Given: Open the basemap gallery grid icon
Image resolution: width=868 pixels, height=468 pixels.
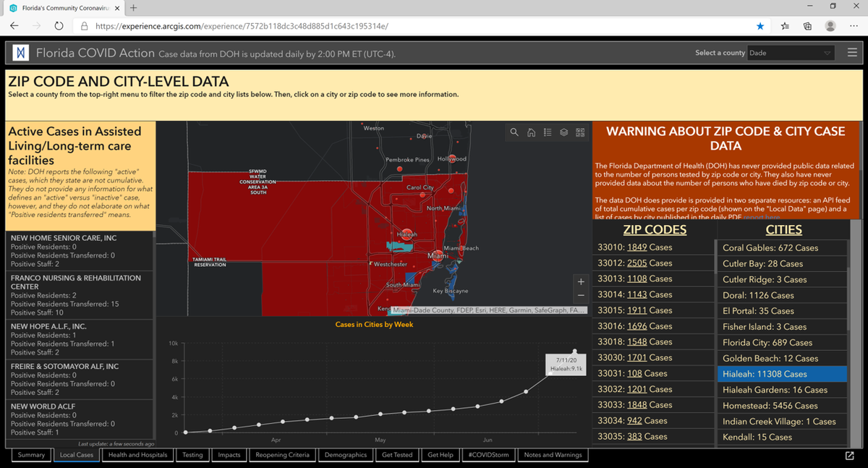Looking at the screenshot, I should click(x=580, y=132).
